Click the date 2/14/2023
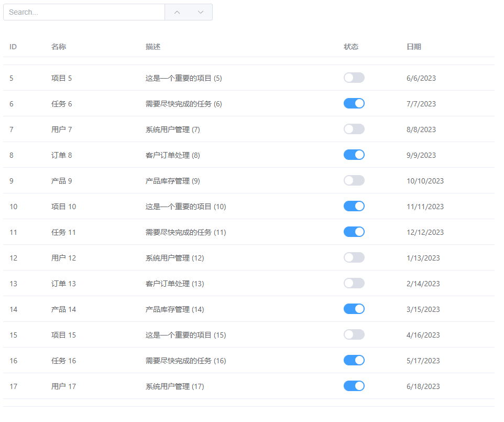 [x=423, y=284]
